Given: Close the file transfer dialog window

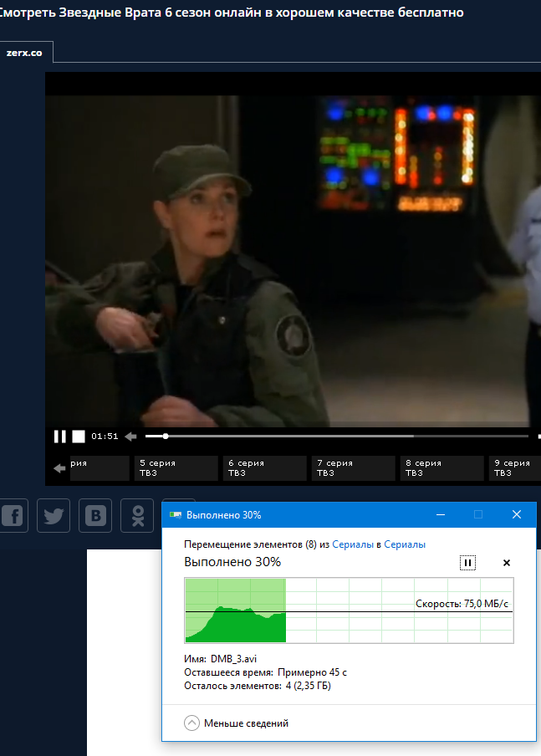Looking at the screenshot, I should point(517,515).
